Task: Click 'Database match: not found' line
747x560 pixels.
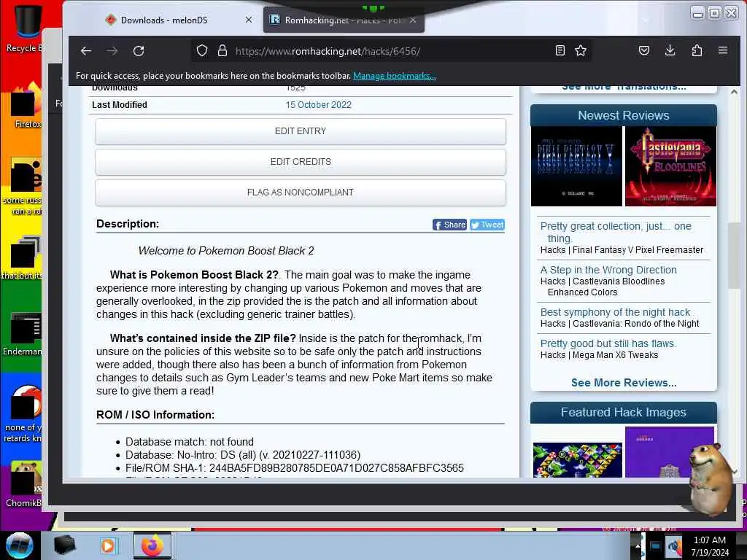Action: pyautogui.click(x=190, y=442)
